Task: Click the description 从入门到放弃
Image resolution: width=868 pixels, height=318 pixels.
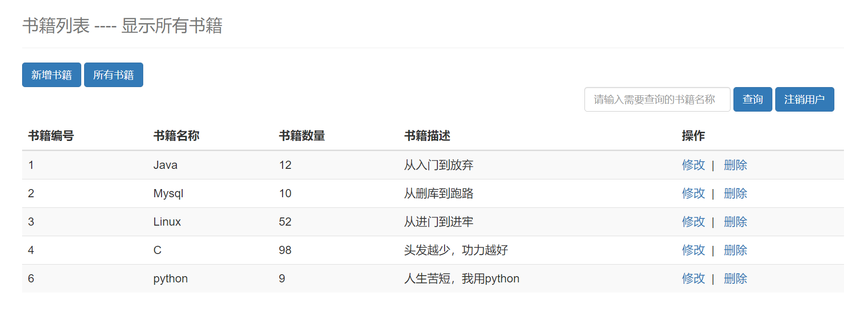Action: [x=439, y=165]
